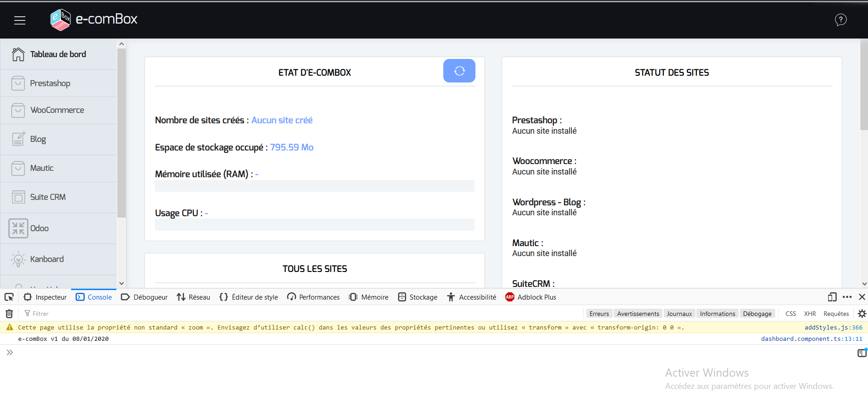This screenshot has height=412, width=868.
Task: Open the help question mark icon
Action: click(x=840, y=20)
